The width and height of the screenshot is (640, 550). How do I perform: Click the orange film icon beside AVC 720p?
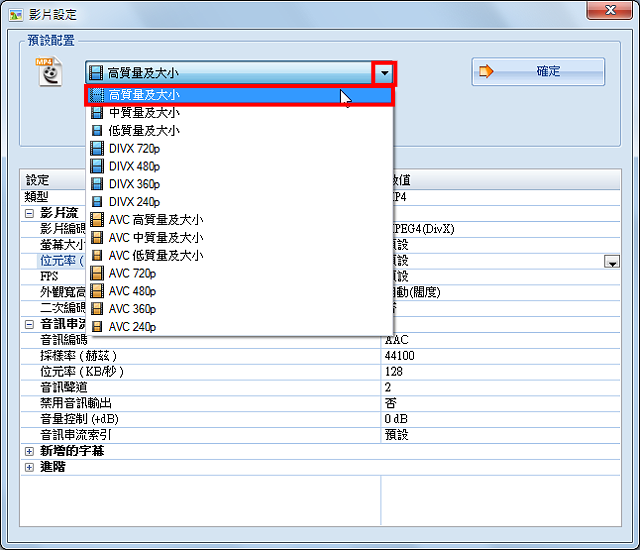point(97,273)
